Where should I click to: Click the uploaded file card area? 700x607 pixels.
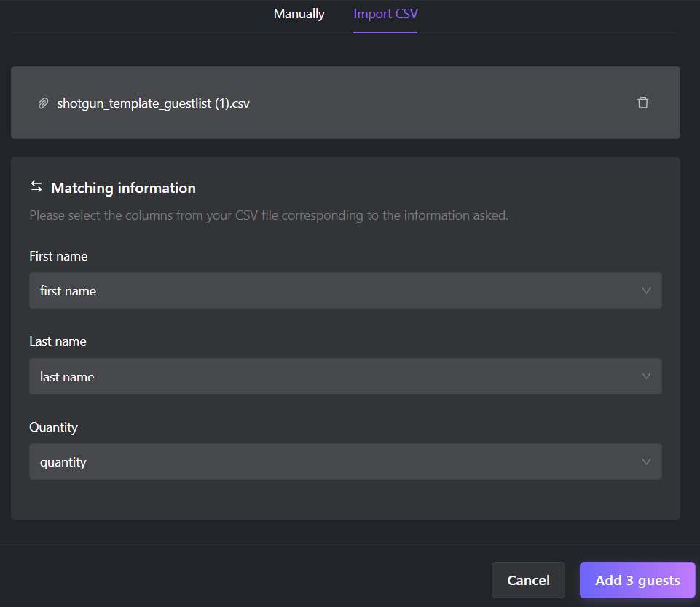pos(345,103)
